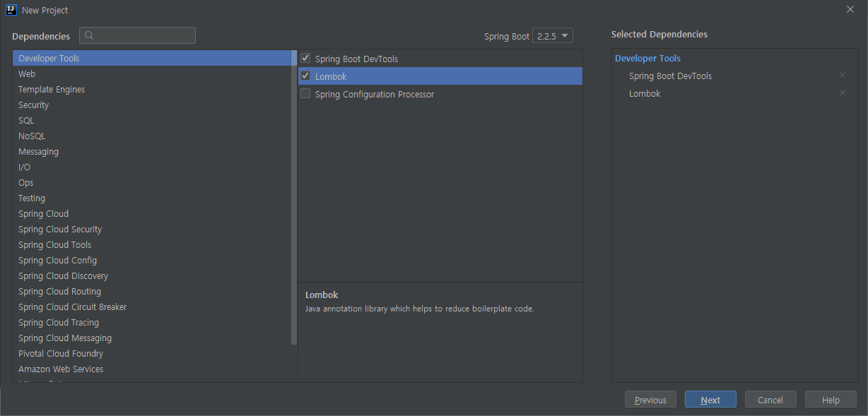
Task: Enable Spring Configuration Processor checkbox
Action: (305, 93)
